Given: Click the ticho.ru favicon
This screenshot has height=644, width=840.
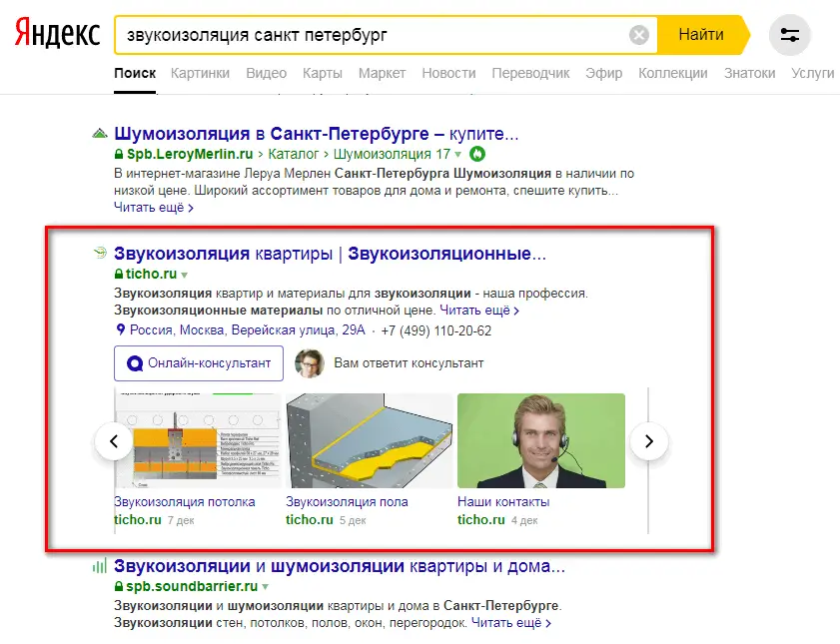Looking at the screenshot, I should click(x=100, y=253).
